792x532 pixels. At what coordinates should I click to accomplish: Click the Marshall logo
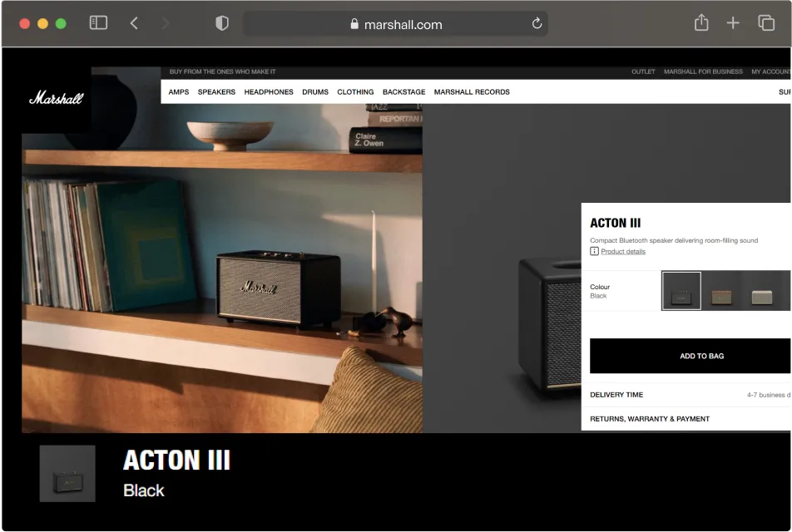click(56, 98)
